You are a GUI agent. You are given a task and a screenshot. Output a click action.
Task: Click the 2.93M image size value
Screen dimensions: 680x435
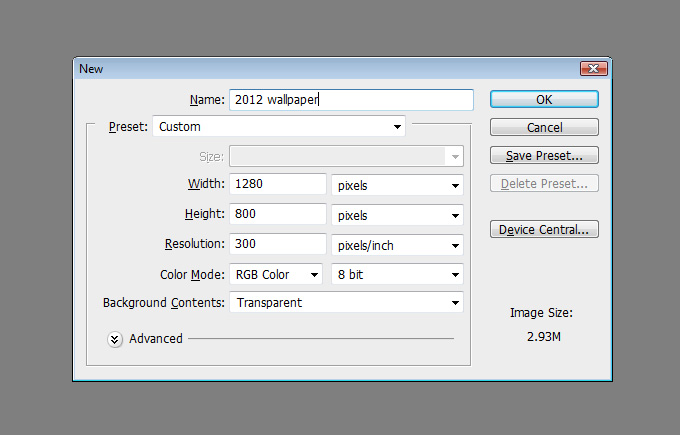[544, 337]
